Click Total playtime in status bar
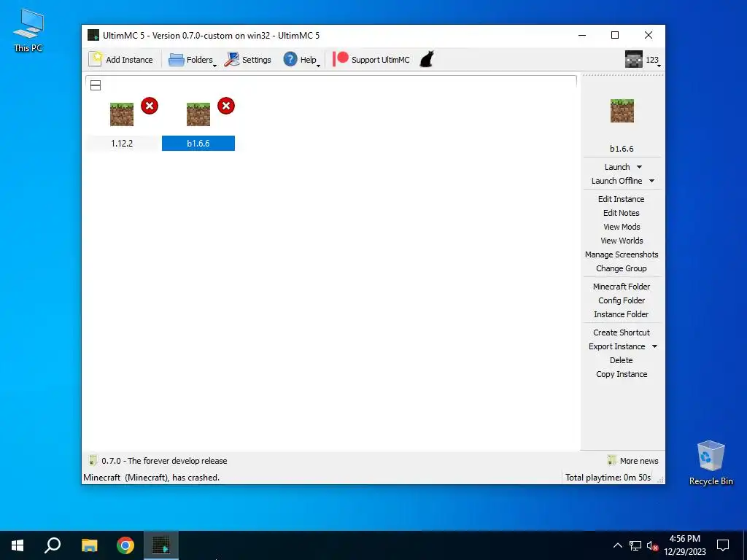The height and width of the screenshot is (560, 747). pyautogui.click(x=608, y=477)
